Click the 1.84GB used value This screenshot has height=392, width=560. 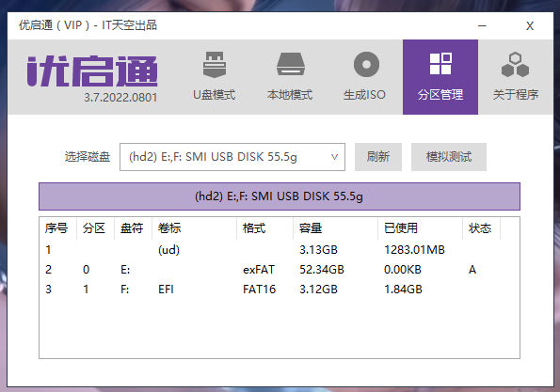pos(403,290)
